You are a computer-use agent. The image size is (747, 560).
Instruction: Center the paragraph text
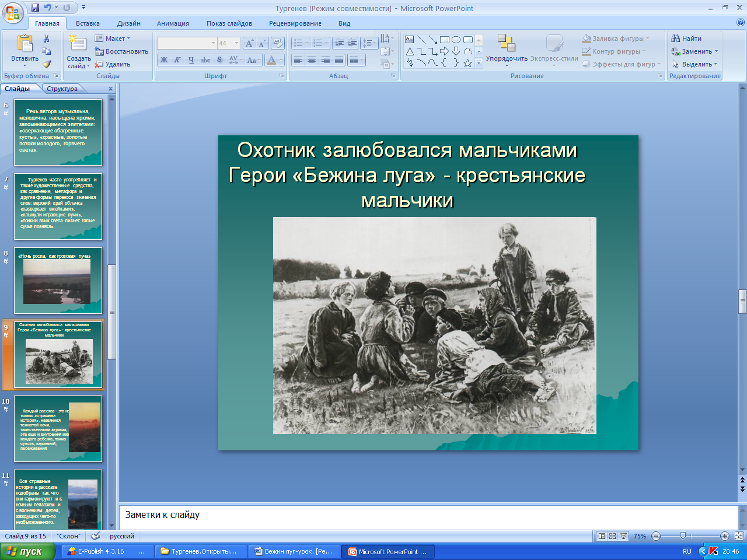coord(312,60)
